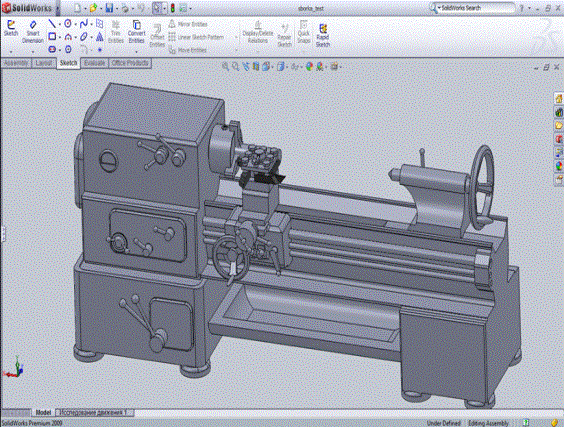Pick the Spline sketch tool
Screen dimensions: 564x428
[x=83, y=24]
